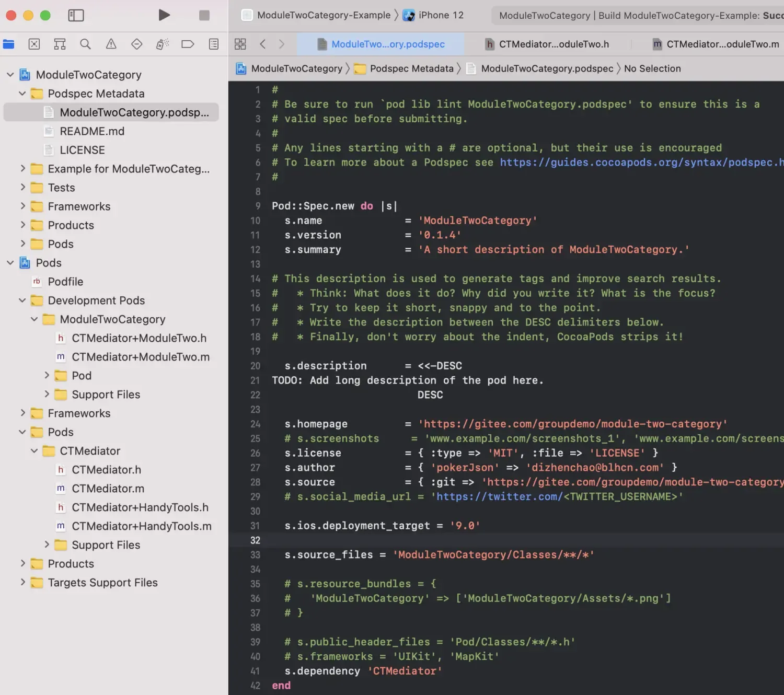
Task: Open the Issue navigator warning icon
Action: click(x=111, y=44)
